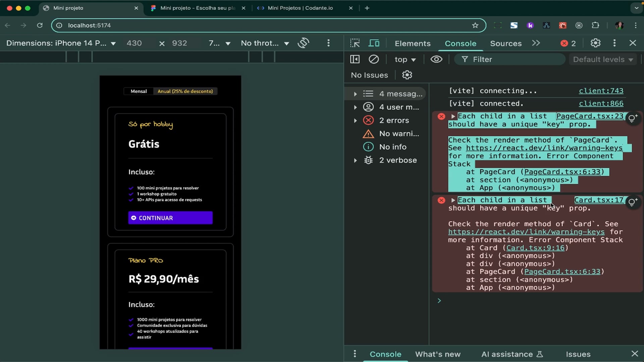This screenshot has width=644, height=362.
Task: Click the clear console icon
Action: click(374, 59)
